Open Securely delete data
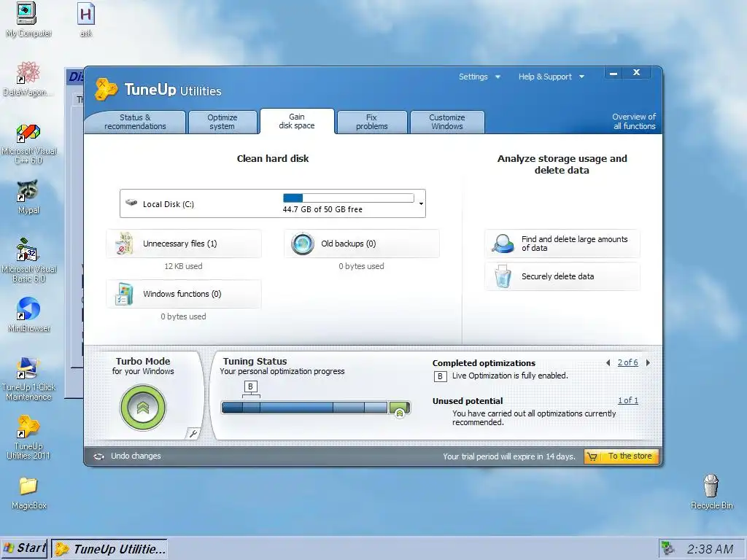 click(562, 276)
